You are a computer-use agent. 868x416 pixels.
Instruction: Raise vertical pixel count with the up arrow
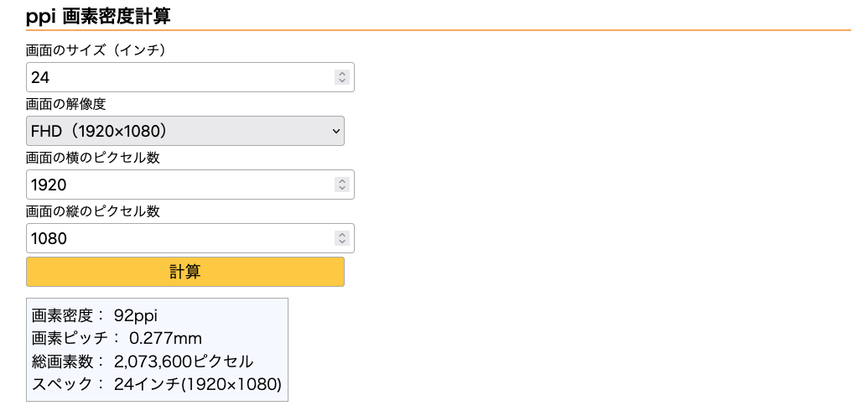(341, 235)
